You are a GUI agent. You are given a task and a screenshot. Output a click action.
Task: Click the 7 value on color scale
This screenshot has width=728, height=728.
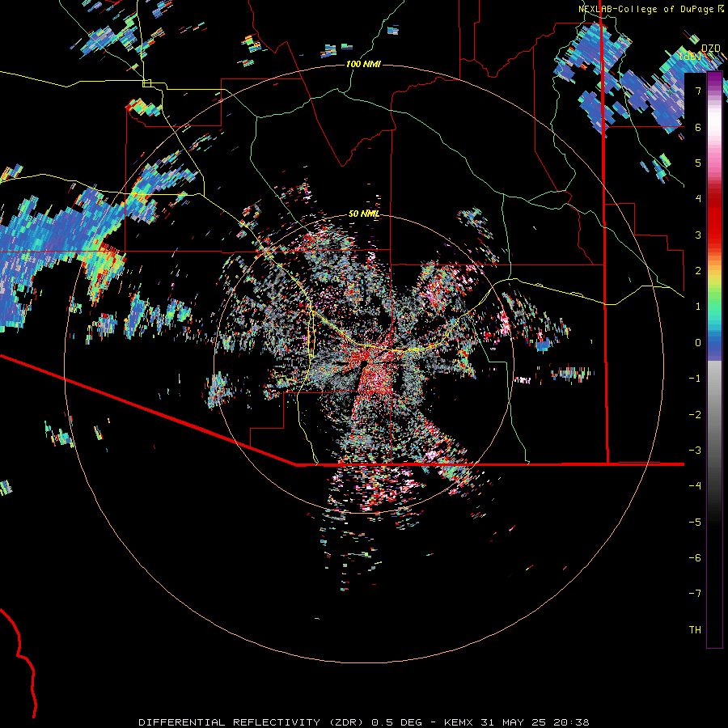click(698, 91)
